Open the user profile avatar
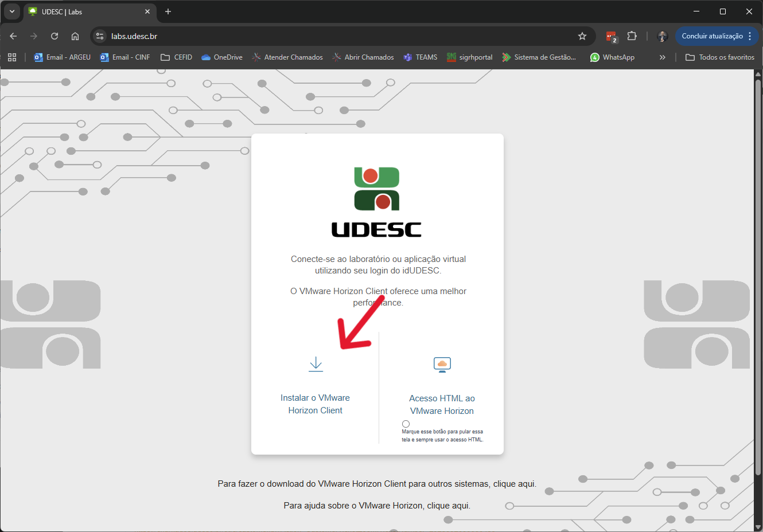Image resolution: width=763 pixels, height=532 pixels. coord(663,36)
